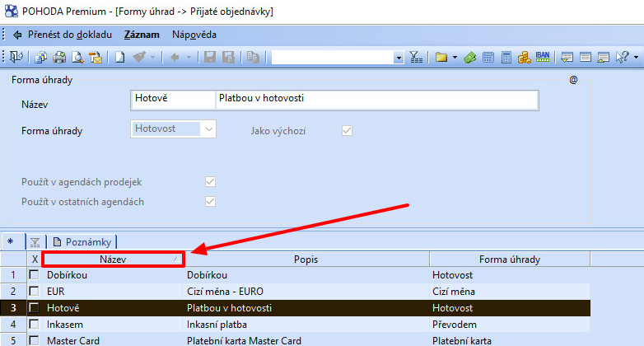Click the new record blank page icon

120,58
